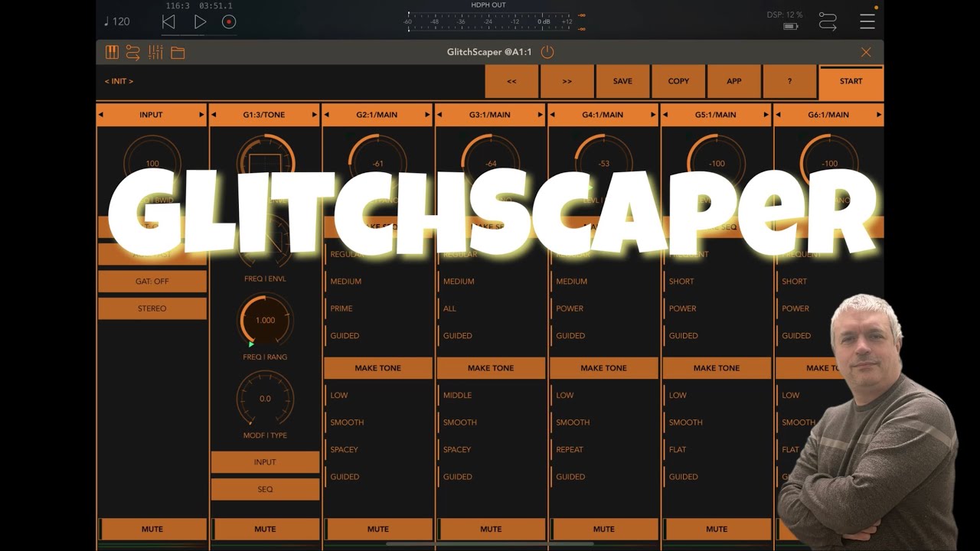Select SPACEY option in G2 column
This screenshot has width=980, height=551.
pos(345,450)
